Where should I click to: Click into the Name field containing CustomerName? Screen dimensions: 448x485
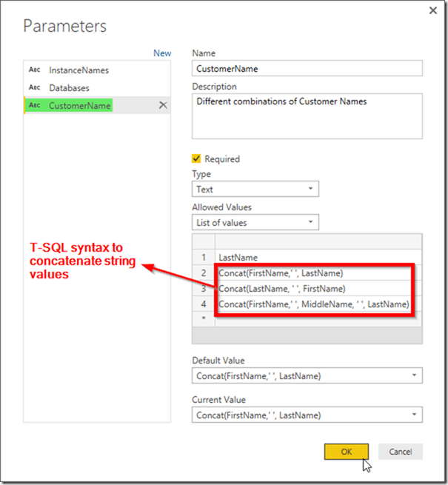click(x=307, y=68)
